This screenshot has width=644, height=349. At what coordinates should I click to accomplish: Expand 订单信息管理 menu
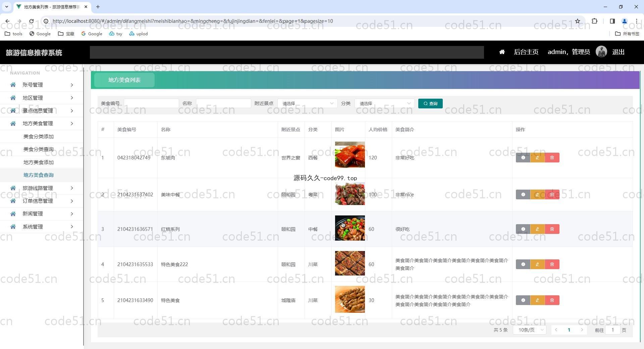(x=42, y=201)
